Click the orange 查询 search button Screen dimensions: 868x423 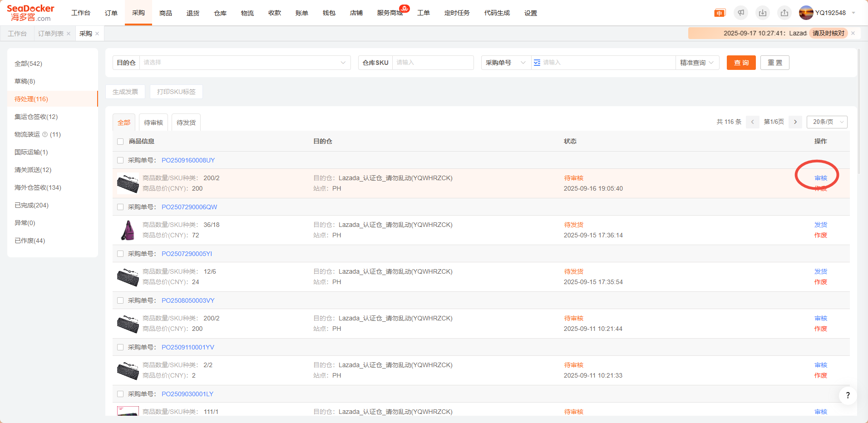coord(741,63)
